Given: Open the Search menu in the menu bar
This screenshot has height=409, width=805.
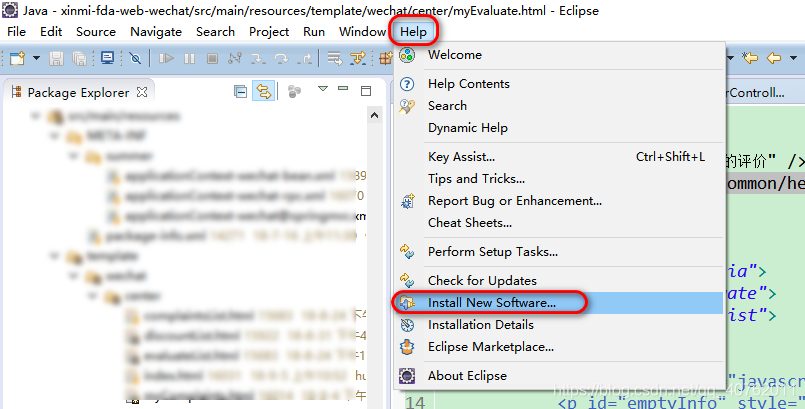Looking at the screenshot, I should pos(215,32).
